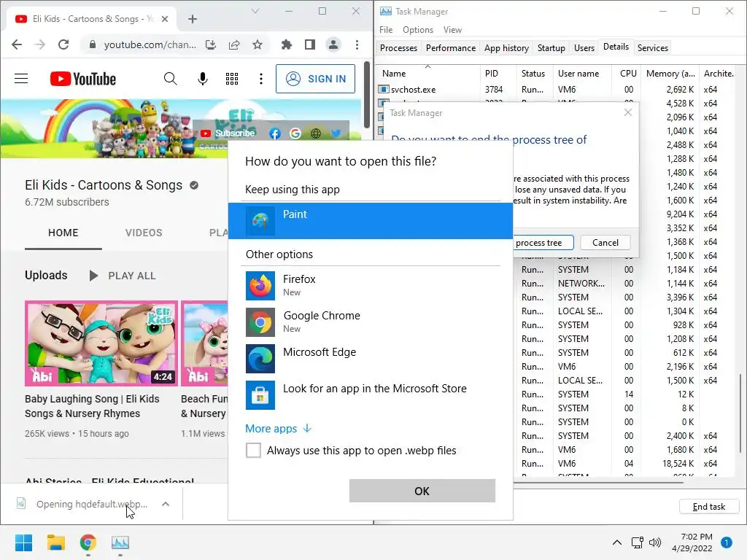
Task: Click the Microsoft Store icon in dialog
Action: tap(260, 395)
